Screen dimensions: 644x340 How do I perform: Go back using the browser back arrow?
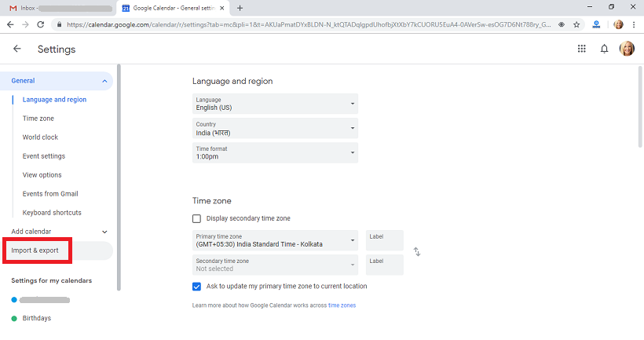(10, 24)
